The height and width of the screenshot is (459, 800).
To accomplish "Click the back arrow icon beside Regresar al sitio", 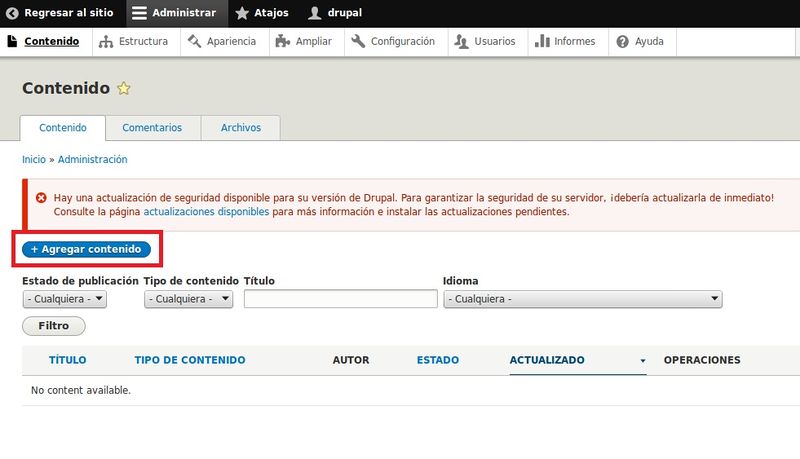I will point(12,13).
